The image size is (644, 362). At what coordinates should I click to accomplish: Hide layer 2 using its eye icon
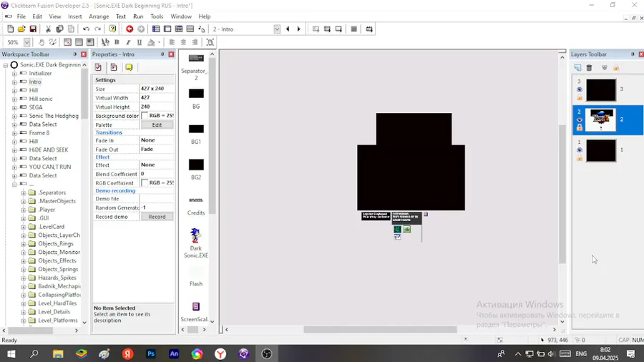point(580,120)
